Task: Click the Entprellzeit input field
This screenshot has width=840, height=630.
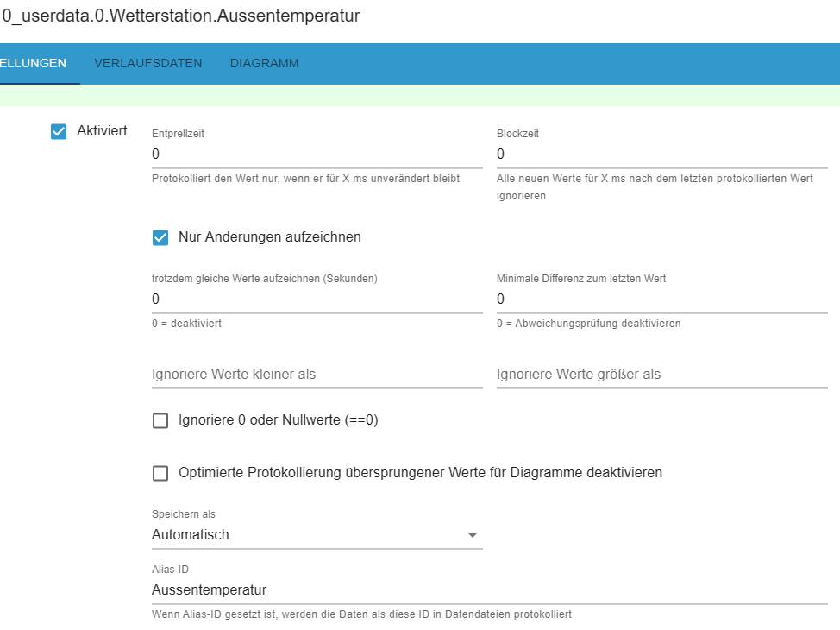Action: tap(317, 154)
